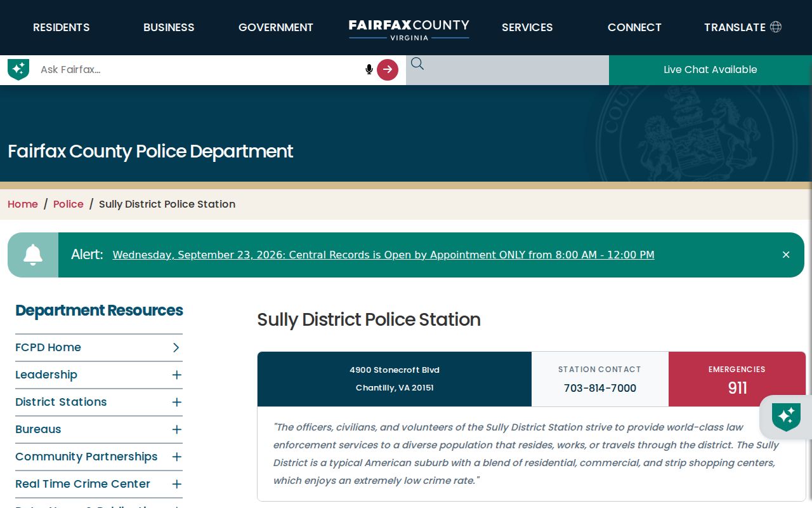Expand the District Stations section
Image resolution: width=812 pixels, height=508 pixels.
click(177, 402)
